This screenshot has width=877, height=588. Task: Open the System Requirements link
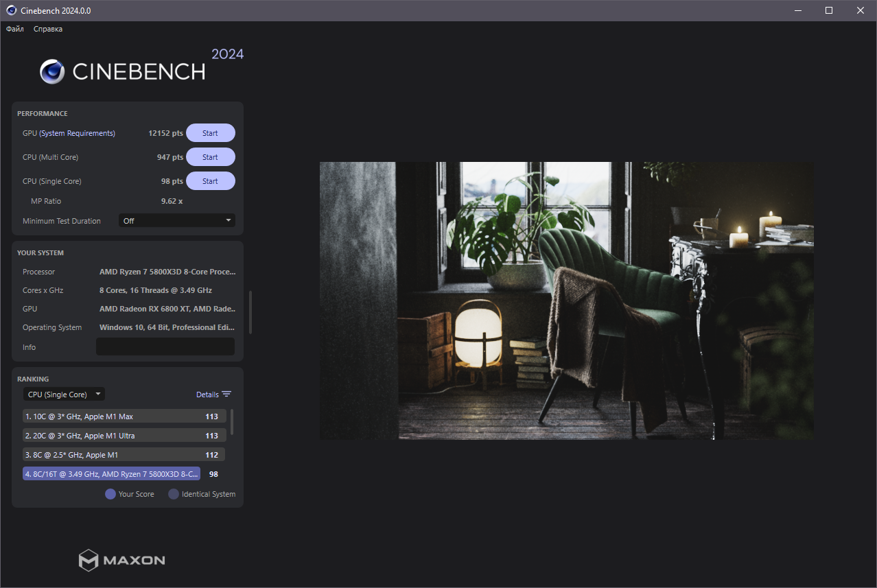(x=78, y=133)
